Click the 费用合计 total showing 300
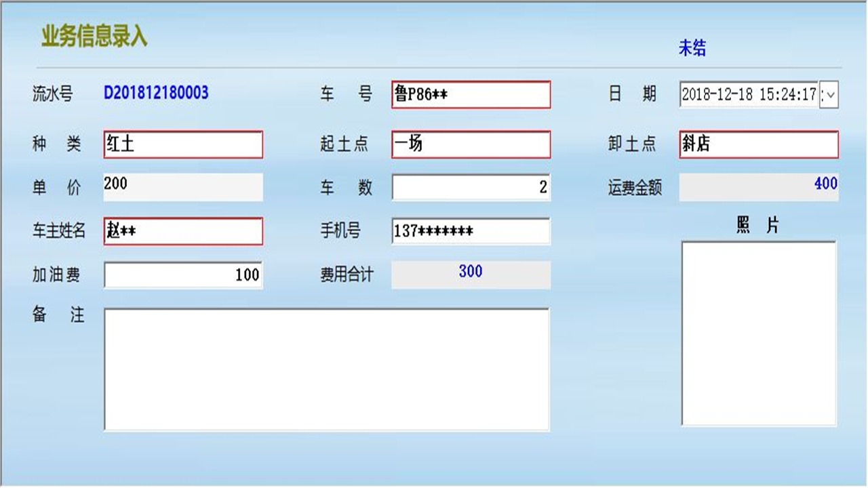The width and height of the screenshot is (868, 488). 471,272
